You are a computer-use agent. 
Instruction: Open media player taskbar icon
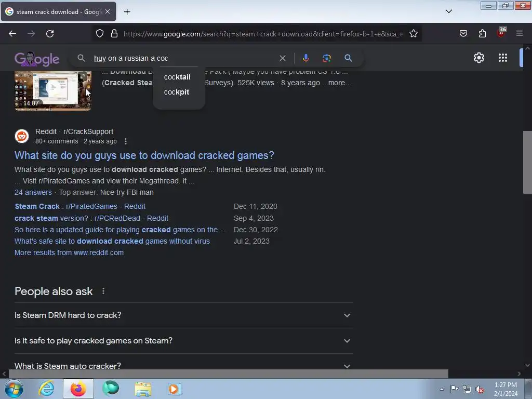(x=175, y=389)
